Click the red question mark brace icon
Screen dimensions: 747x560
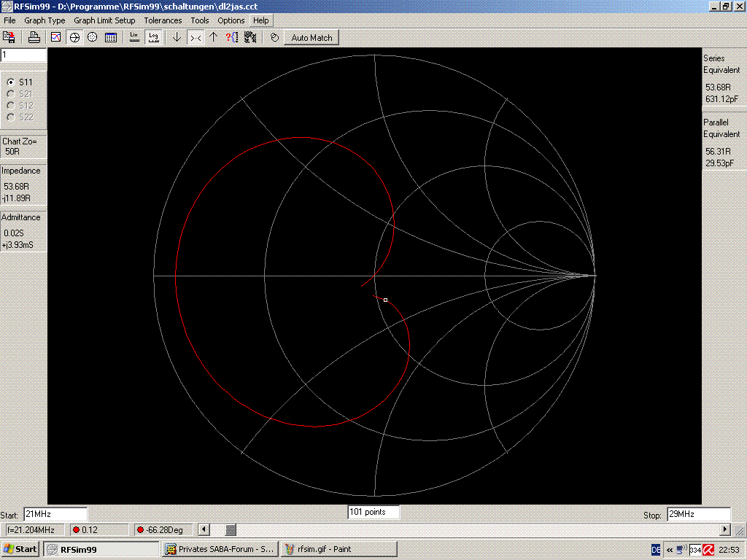coord(232,37)
